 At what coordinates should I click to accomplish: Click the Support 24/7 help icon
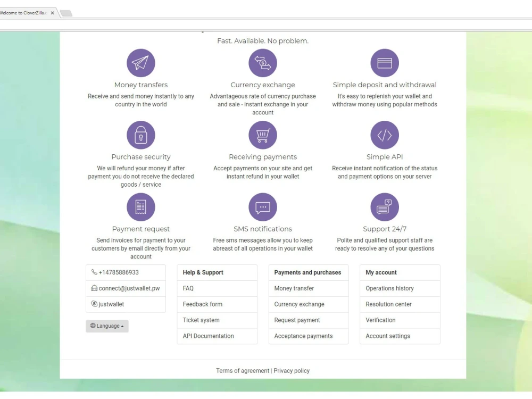click(x=385, y=207)
